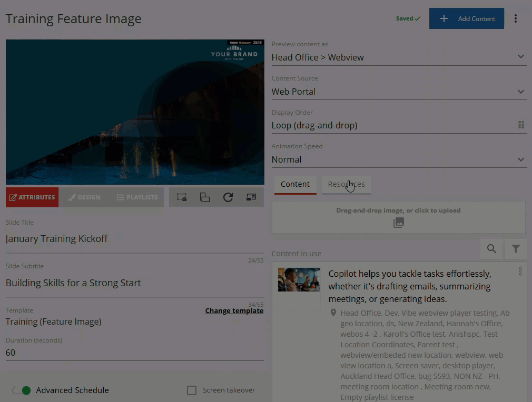The image size is (532, 402).
Task: Switch to the Resources tab
Action: (x=346, y=184)
